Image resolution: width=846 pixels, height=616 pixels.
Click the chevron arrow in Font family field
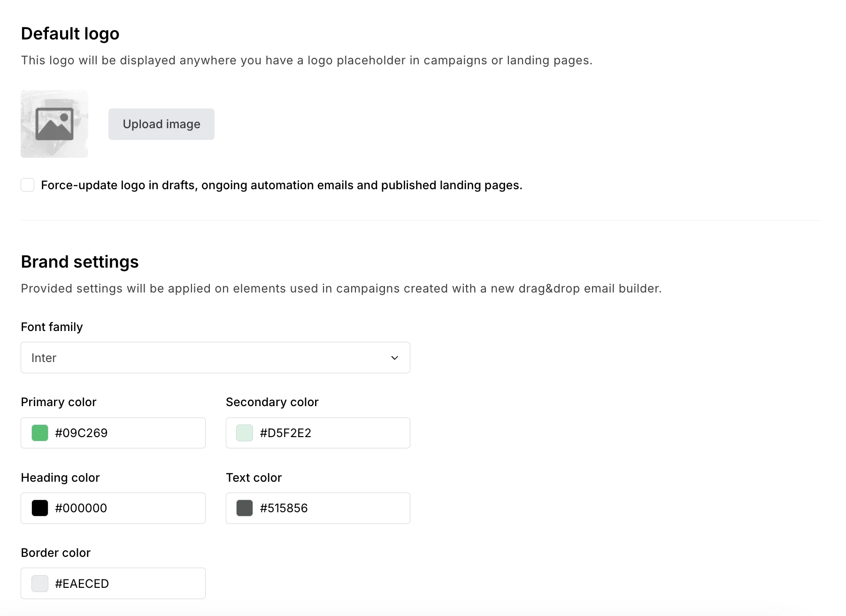click(394, 358)
